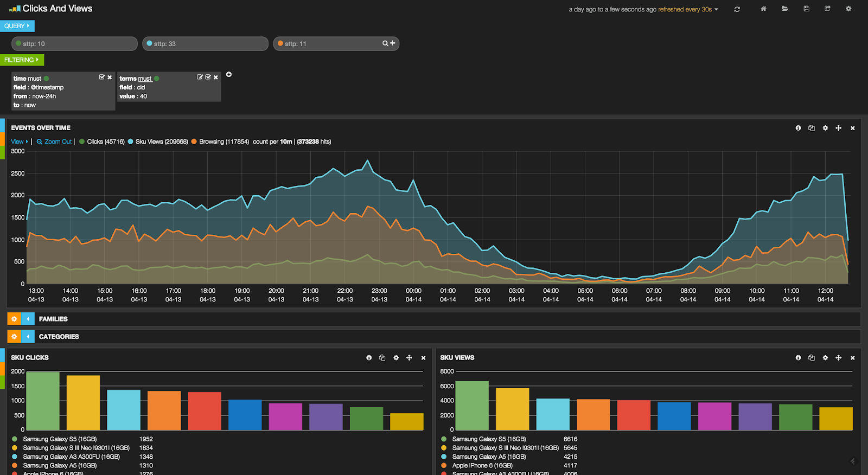Viewport: 868px width, 475px height.
Task: Show info for Events Over Time panel
Action: 798,128
